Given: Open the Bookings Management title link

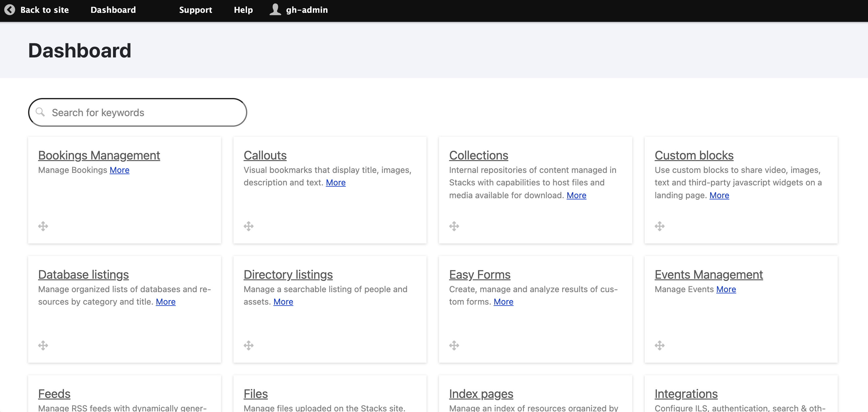Looking at the screenshot, I should click(x=99, y=155).
